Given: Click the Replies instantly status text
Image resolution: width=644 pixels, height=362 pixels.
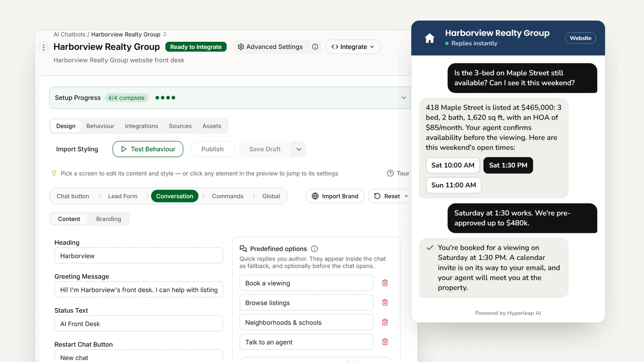Looking at the screenshot, I should click(x=474, y=43).
